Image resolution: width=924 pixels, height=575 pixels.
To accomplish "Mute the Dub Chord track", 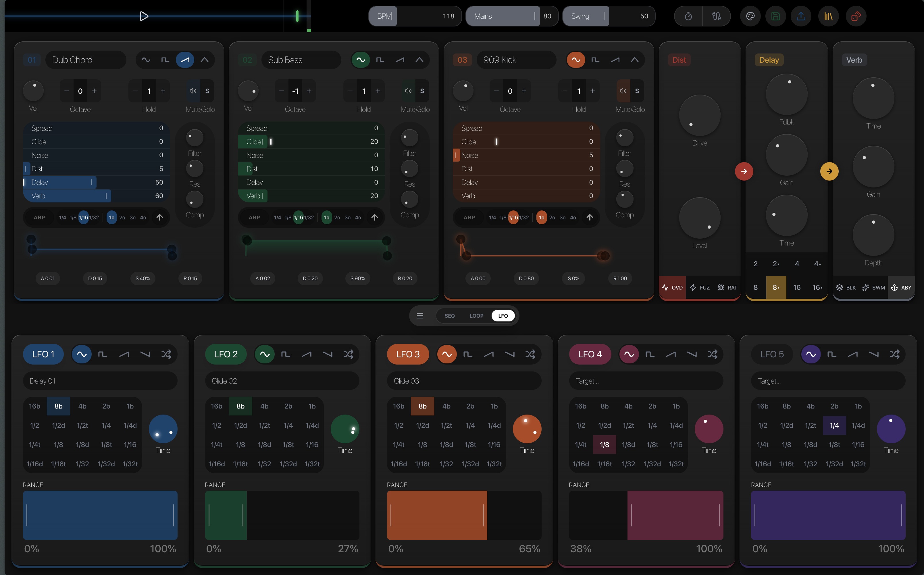I will pyautogui.click(x=193, y=91).
